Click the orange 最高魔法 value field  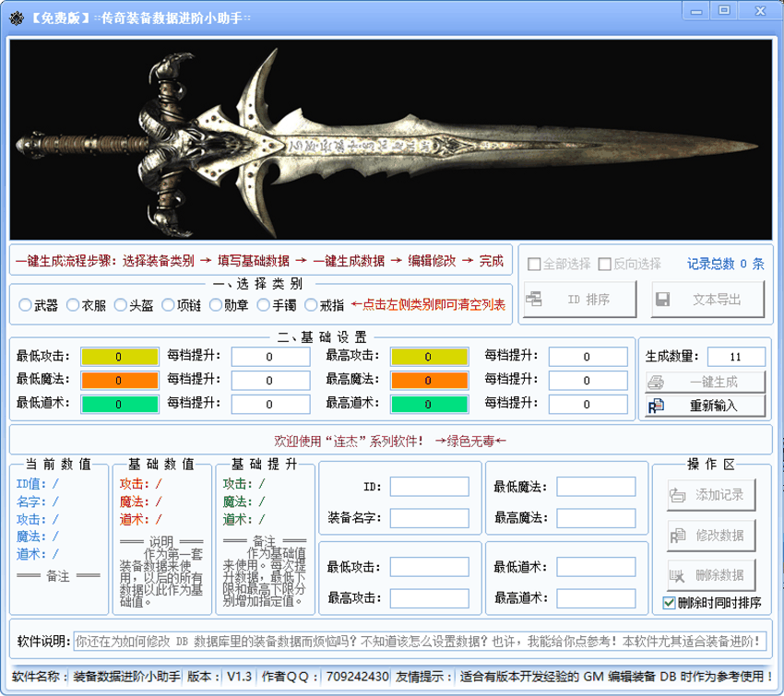(x=428, y=380)
